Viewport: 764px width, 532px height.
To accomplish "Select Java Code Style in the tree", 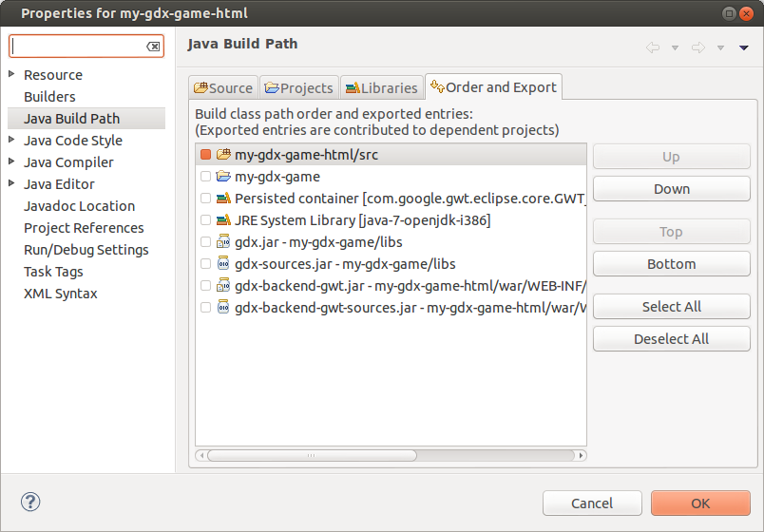I will click(x=73, y=141).
